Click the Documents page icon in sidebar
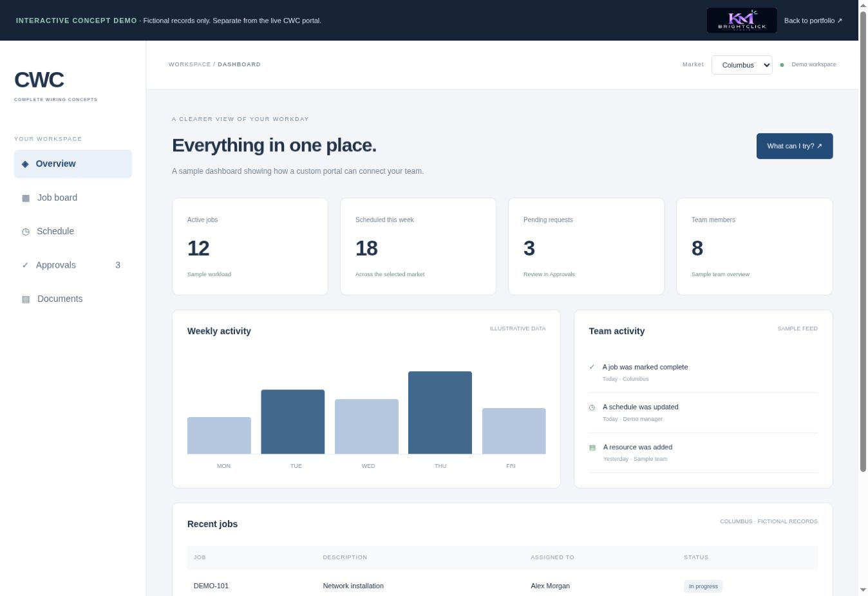This screenshot has height=596, width=868. [x=26, y=299]
